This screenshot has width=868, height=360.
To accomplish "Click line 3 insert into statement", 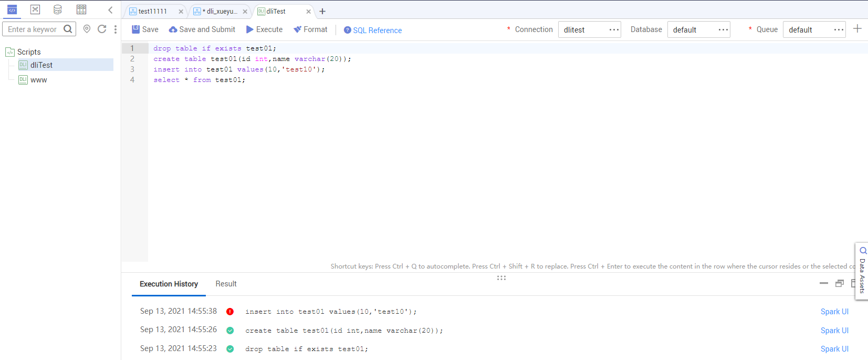I will [x=239, y=69].
